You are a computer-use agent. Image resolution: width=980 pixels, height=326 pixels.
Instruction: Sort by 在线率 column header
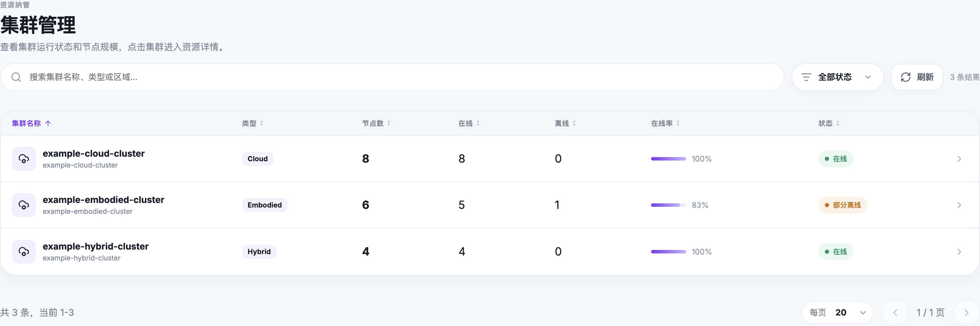pos(665,123)
